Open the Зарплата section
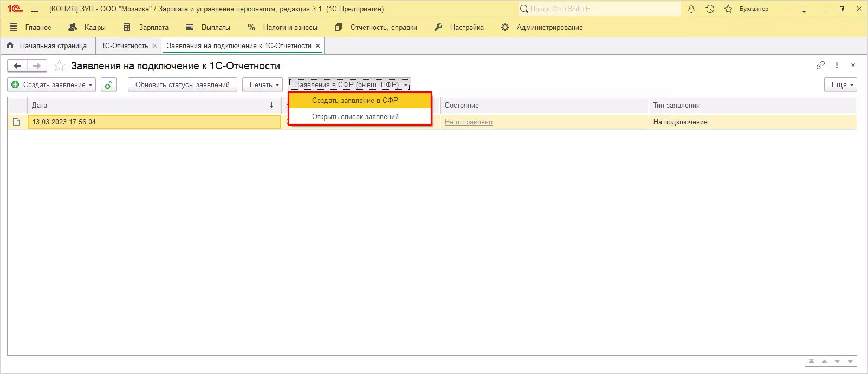This screenshot has height=374, width=868. (146, 27)
